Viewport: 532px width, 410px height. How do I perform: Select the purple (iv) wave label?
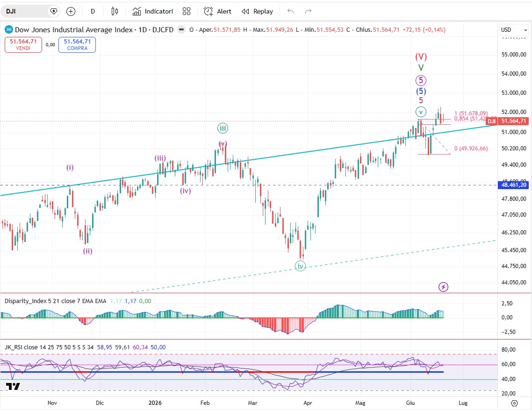pyautogui.click(x=185, y=191)
